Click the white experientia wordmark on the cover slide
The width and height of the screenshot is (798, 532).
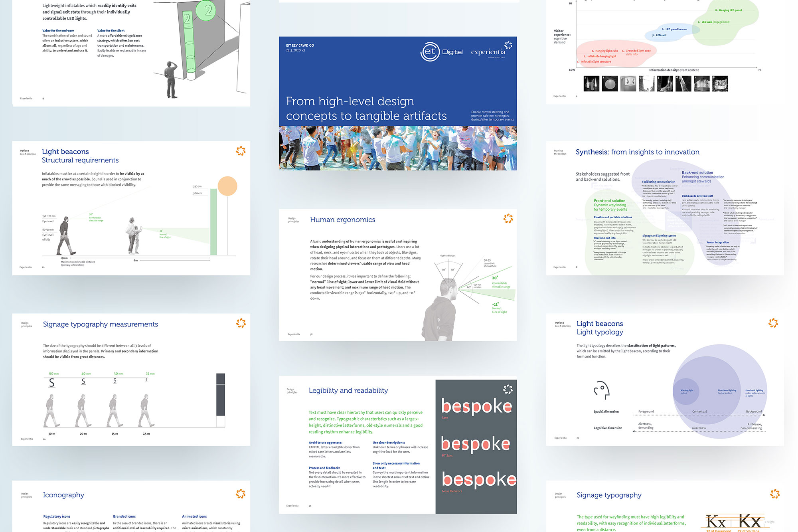click(x=488, y=52)
